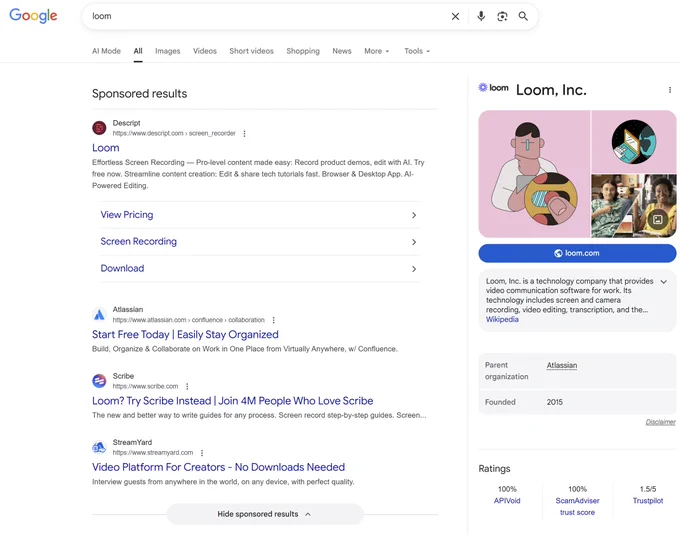Expand the More dropdown
The height and width of the screenshot is (535, 680).
(376, 51)
